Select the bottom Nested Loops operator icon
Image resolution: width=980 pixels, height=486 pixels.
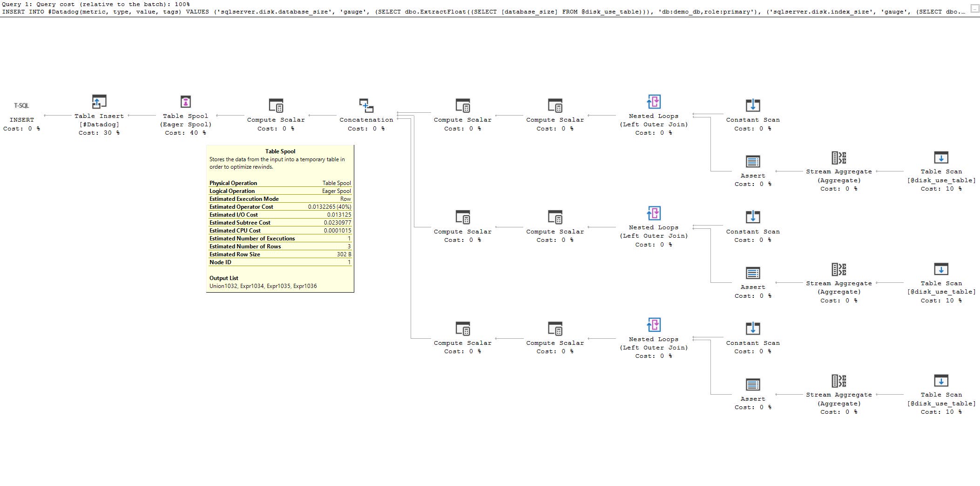(654, 325)
